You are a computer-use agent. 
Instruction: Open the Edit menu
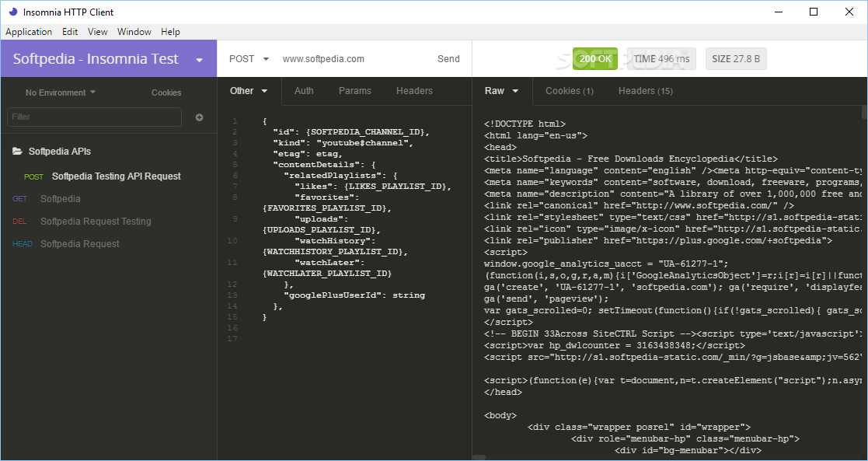click(x=70, y=32)
